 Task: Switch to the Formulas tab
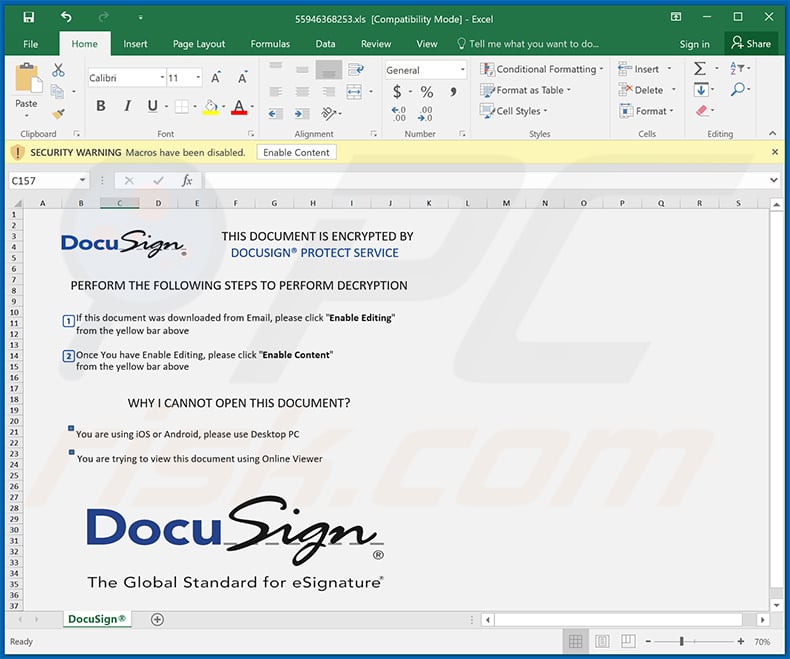click(270, 44)
